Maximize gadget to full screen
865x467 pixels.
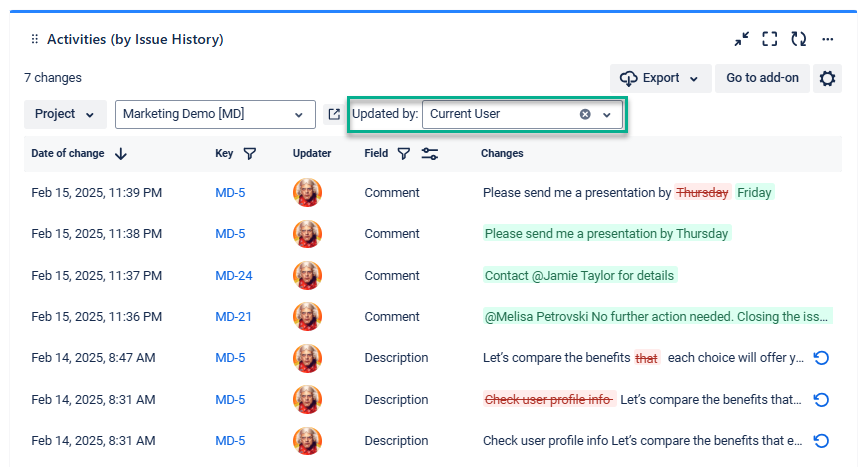[x=770, y=39]
